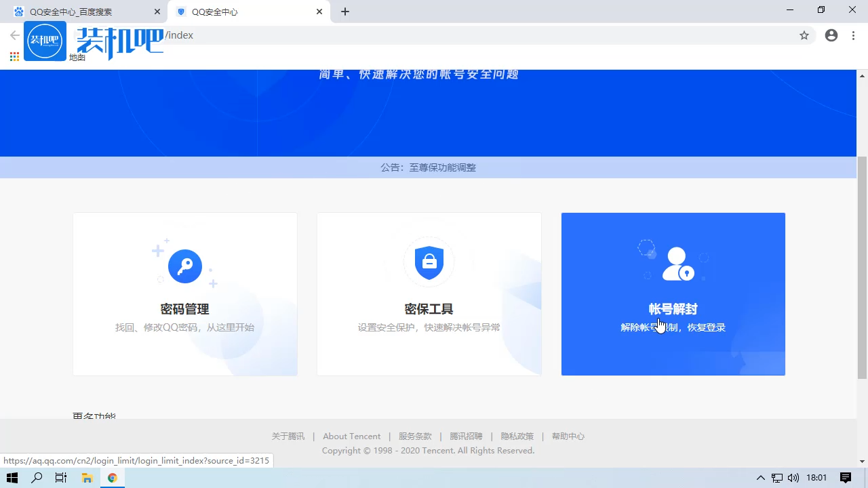Click the network status icon
Screen dimensions: 868x488
coord(776,478)
